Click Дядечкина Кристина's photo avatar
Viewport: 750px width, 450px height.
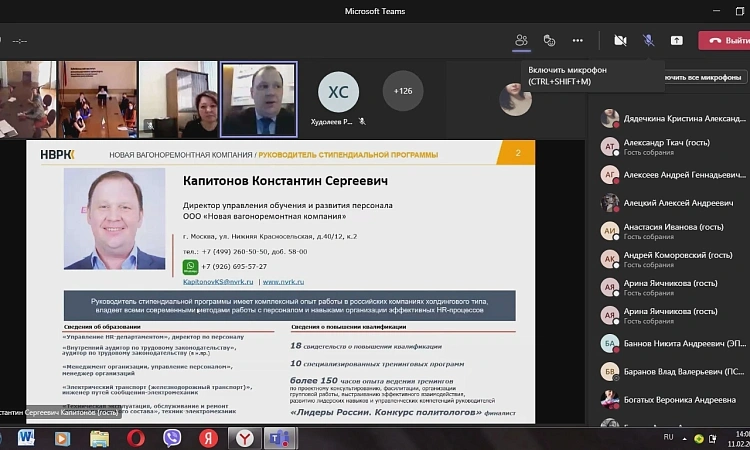tap(610, 118)
